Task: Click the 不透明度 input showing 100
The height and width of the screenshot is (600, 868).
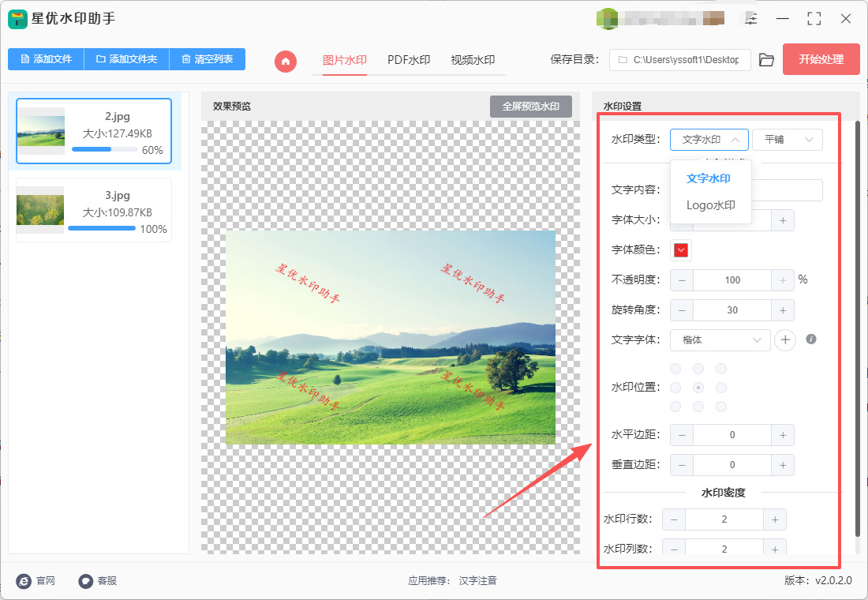Action: 732,280
